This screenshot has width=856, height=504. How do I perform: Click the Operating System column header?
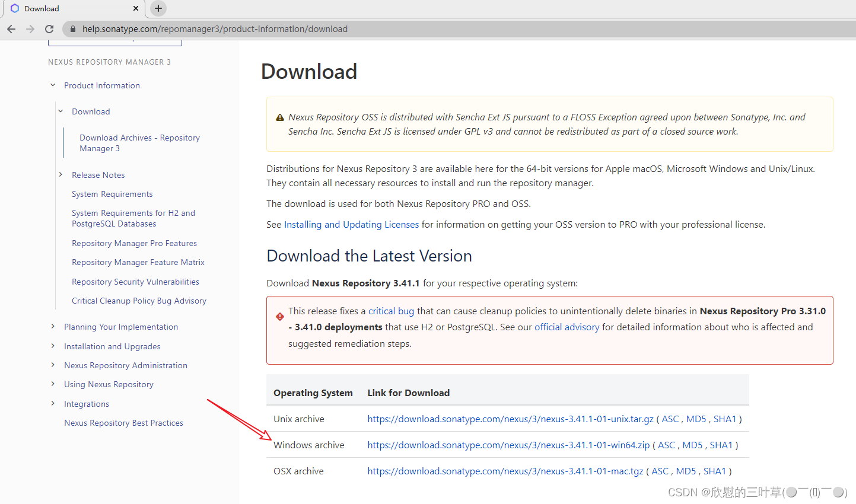point(313,393)
